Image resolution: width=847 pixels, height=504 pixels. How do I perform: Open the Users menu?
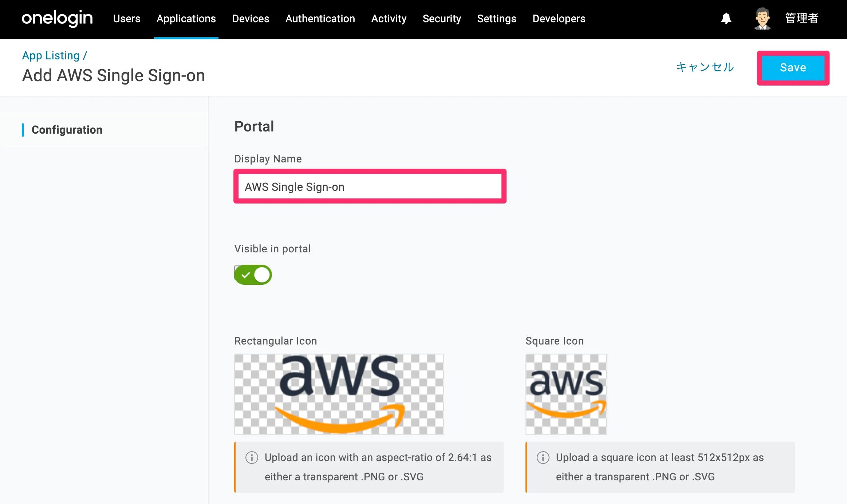(x=127, y=19)
